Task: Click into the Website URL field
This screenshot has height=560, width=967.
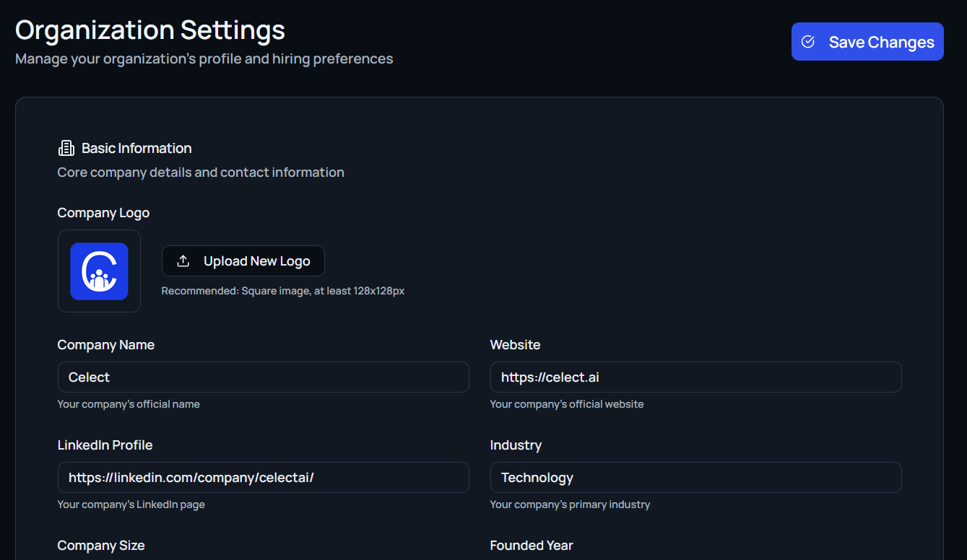Action: click(x=695, y=377)
